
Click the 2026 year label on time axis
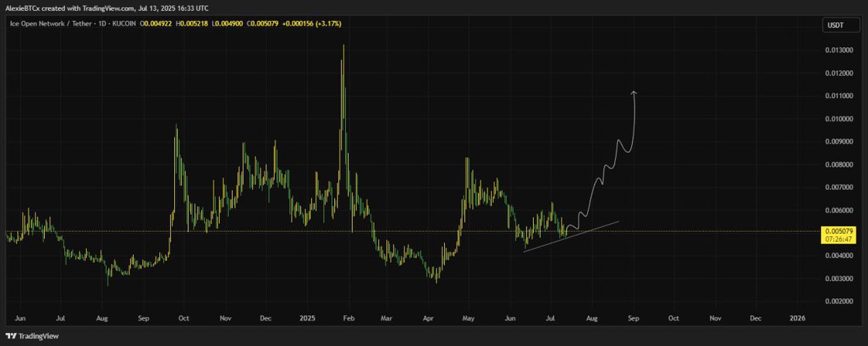(x=798, y=318)
